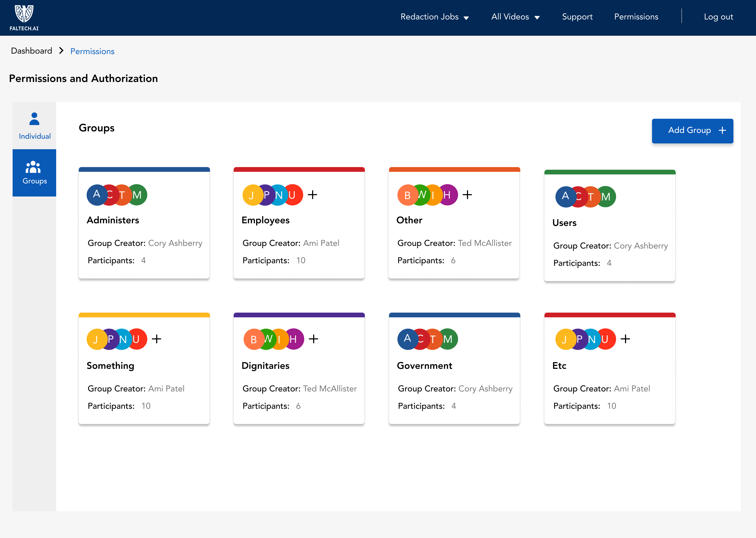The height and width of the screenshot is (538, 756).
Task: Click the plus icon on Other card
Action: [x=467, y=195]
